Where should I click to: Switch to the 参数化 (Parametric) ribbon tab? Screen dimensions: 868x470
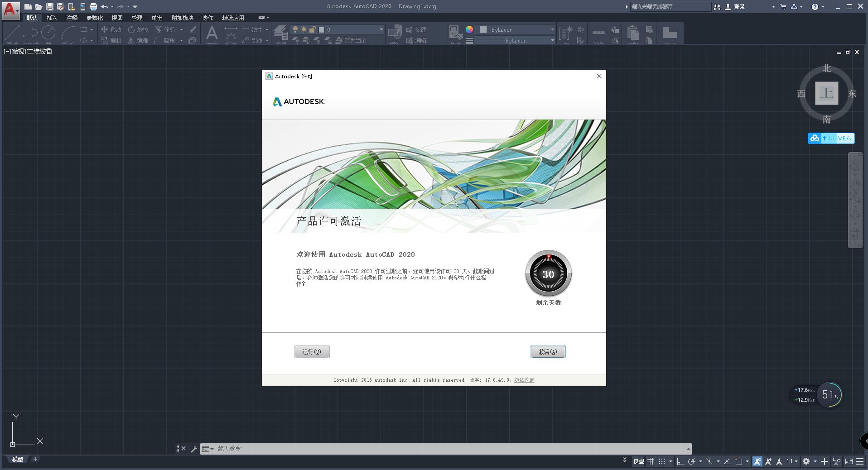point(95,18)
